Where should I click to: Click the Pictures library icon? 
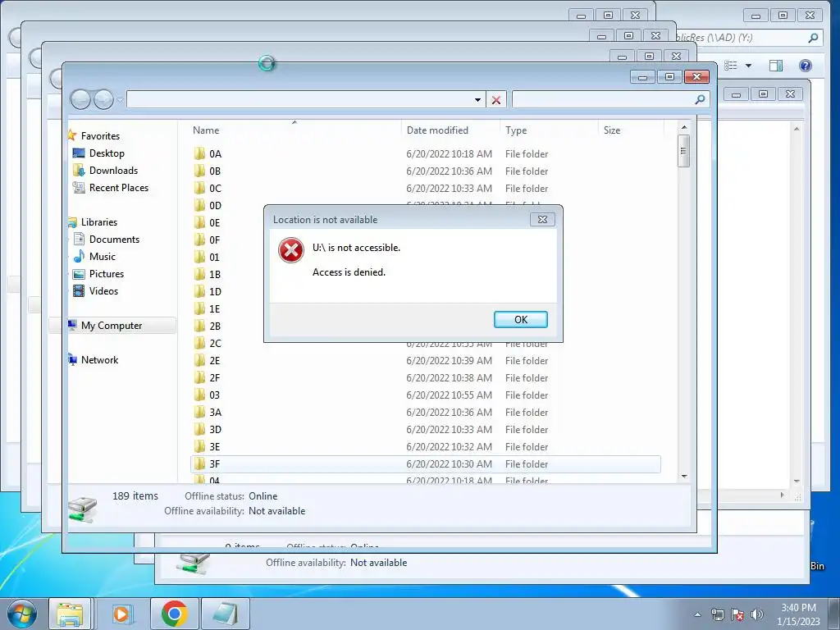pos(79,274)
